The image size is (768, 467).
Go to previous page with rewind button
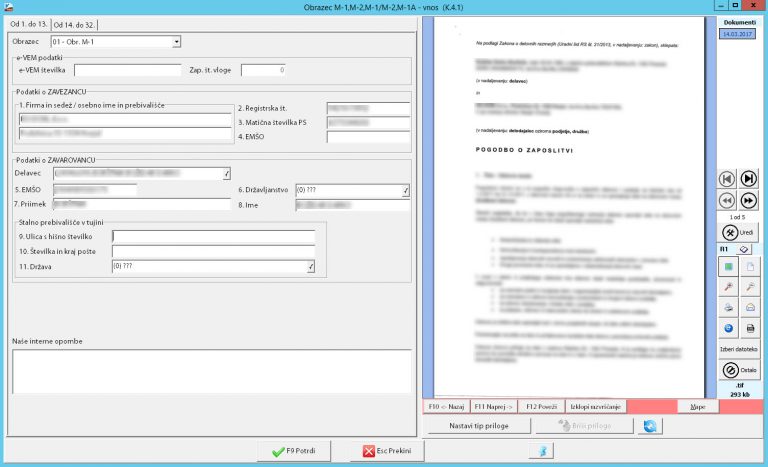click(729, 200)
